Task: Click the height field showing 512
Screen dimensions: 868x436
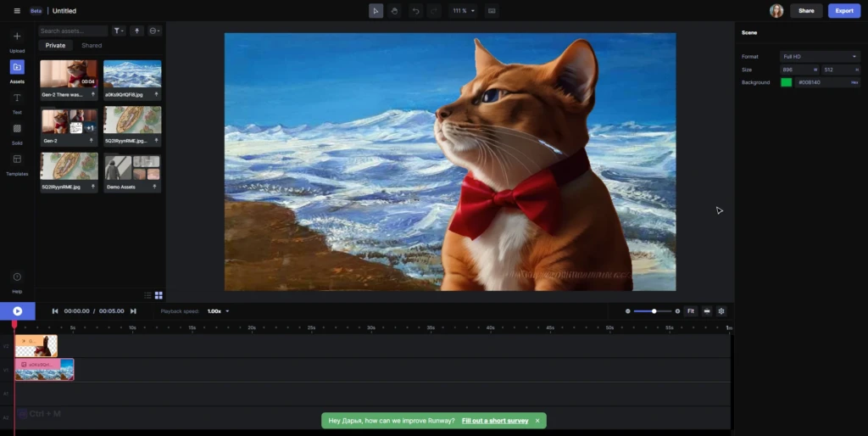Action: click(x=840, y=70)
